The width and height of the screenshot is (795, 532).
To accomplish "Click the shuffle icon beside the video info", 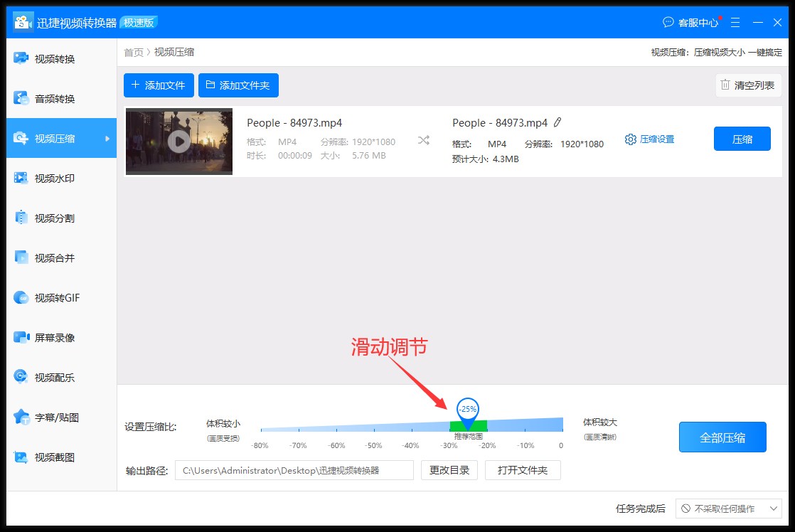I will [423, 140].
